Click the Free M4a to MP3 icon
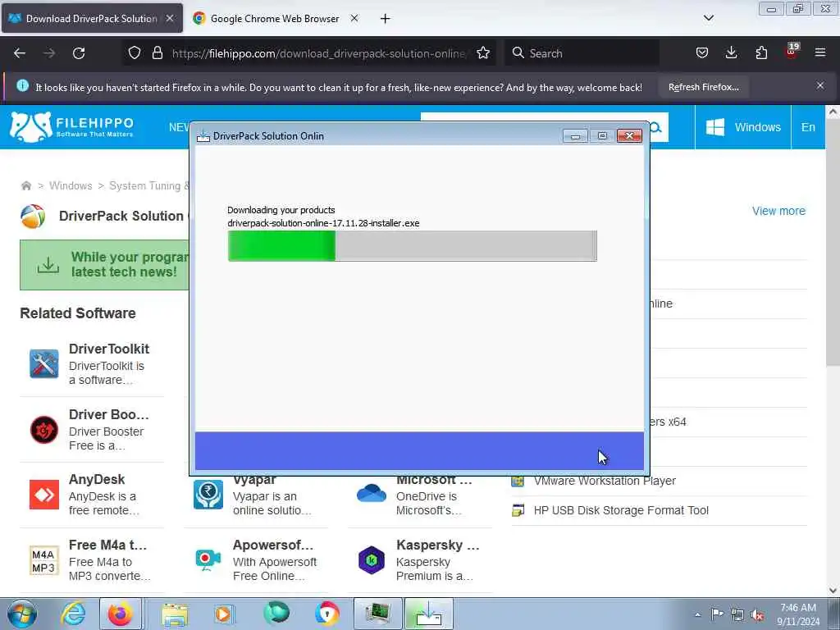 (44, 561)
